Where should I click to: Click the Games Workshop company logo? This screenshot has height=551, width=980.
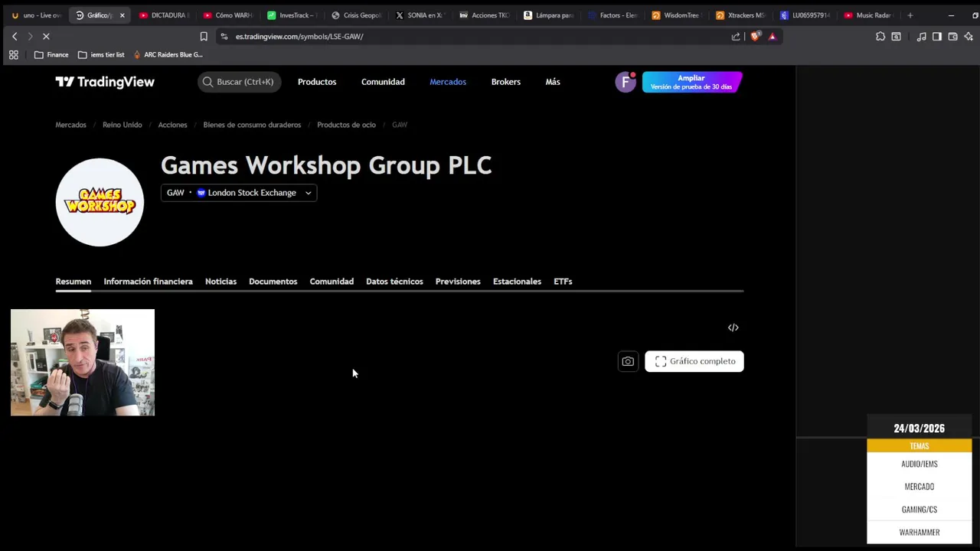100,202
